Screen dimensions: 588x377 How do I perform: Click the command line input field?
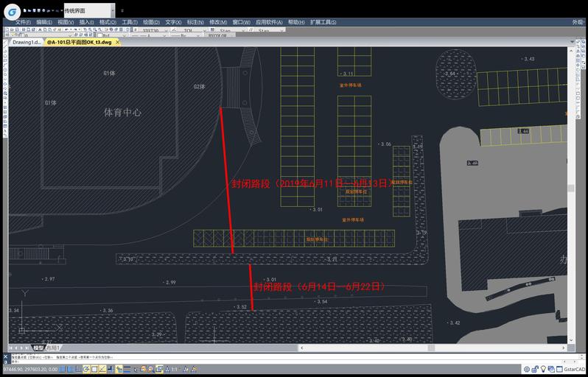pyautogui.click(x=221, y=361)
